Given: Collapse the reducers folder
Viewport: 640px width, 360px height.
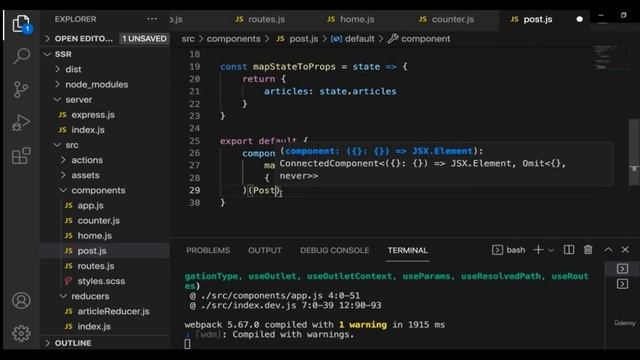Looking at the screenshot, I should (x=63, y=296).
